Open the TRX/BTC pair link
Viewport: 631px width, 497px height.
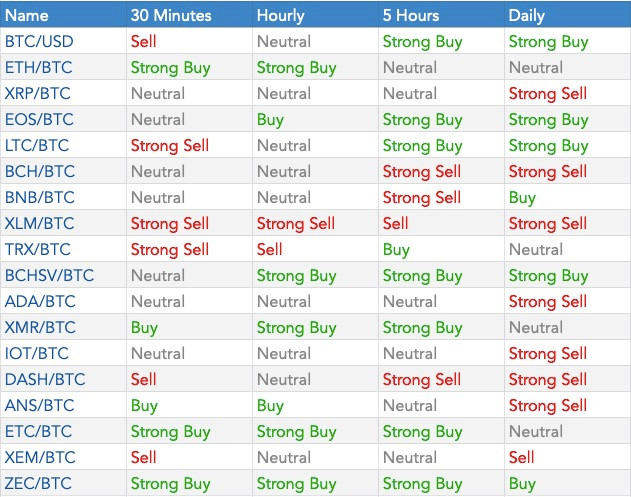coord(38,250)
